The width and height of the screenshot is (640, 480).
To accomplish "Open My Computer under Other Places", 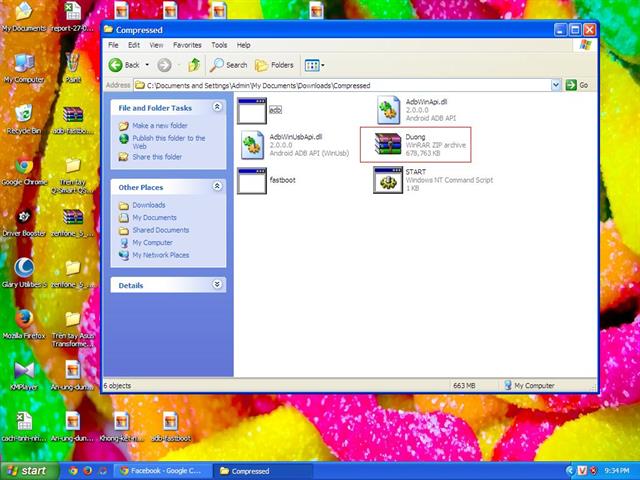I will point(152,242).
